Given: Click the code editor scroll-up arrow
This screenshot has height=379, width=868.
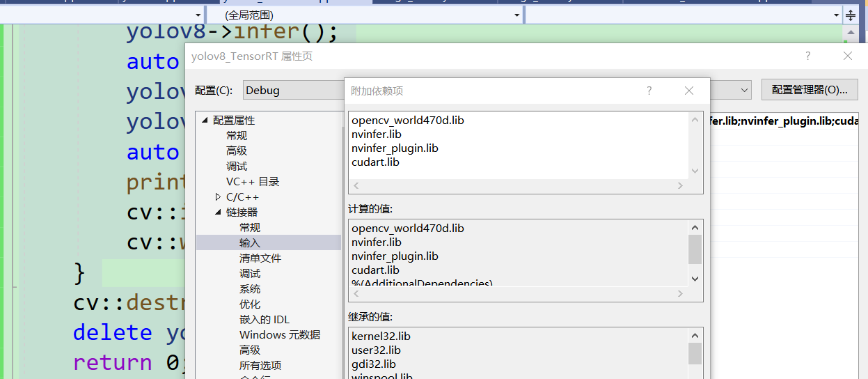Looking at the screenshot, I should tap(851, 33).
